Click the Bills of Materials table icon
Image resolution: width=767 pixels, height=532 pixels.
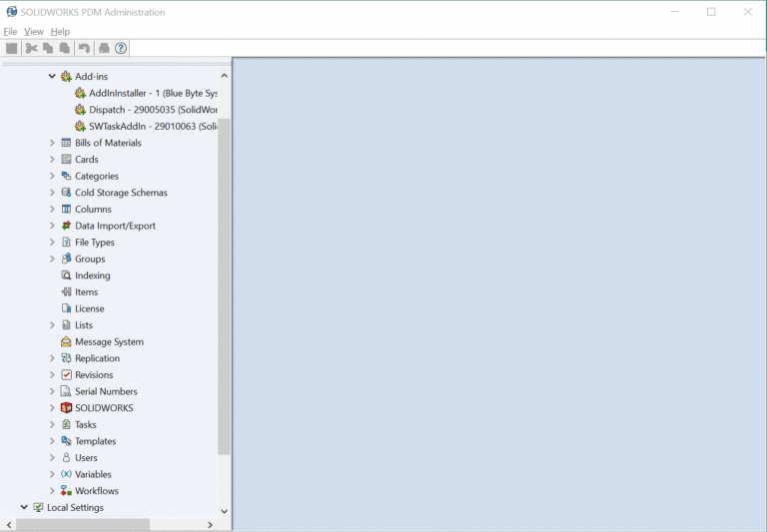click(66, 143)
